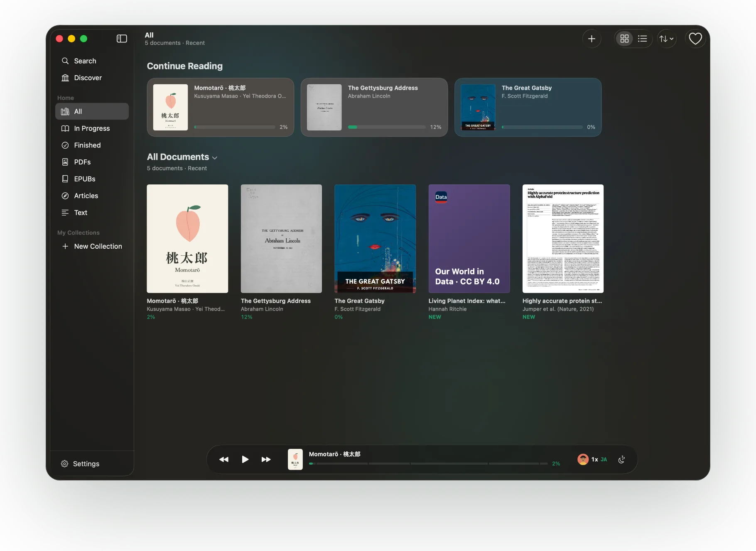
Task: Click Gettysburg Address 12% progress bar
Action: click(387, 127)
